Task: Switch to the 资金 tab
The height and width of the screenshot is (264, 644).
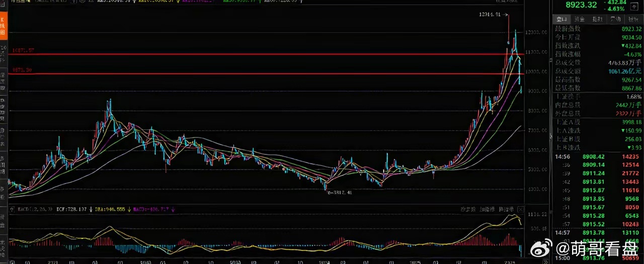Action: pyautogui.click(x=580, y=19)
